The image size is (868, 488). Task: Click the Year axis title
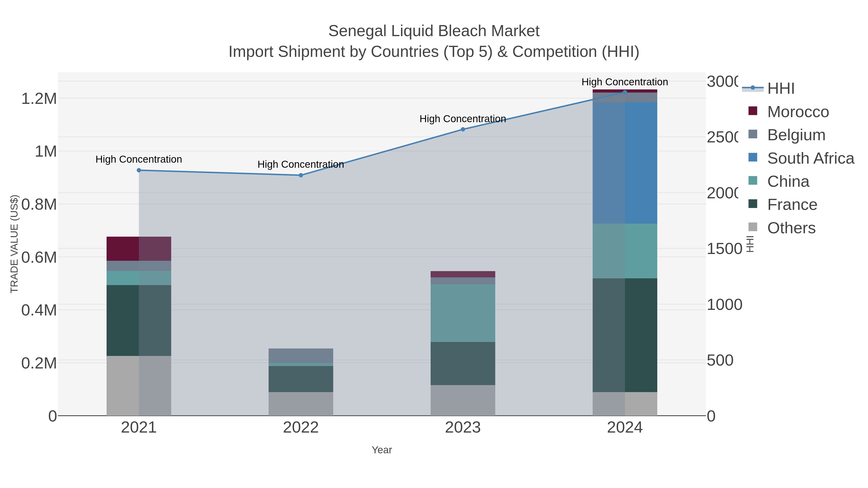pos(382,450)
